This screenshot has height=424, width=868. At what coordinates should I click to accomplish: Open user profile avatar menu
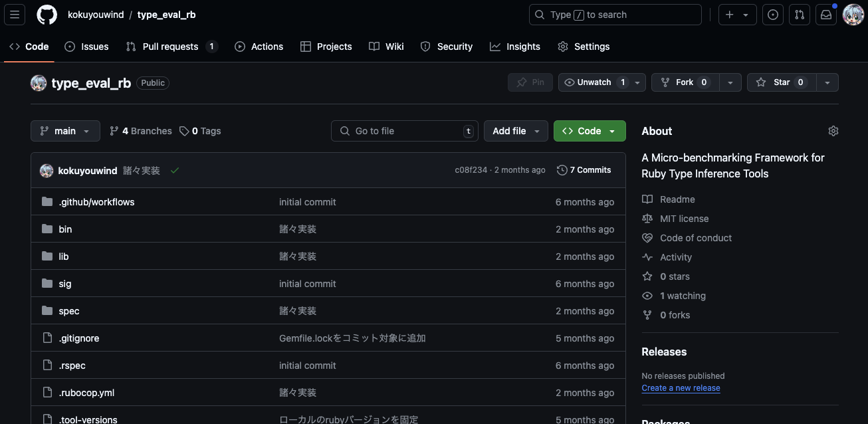(853, 15)
